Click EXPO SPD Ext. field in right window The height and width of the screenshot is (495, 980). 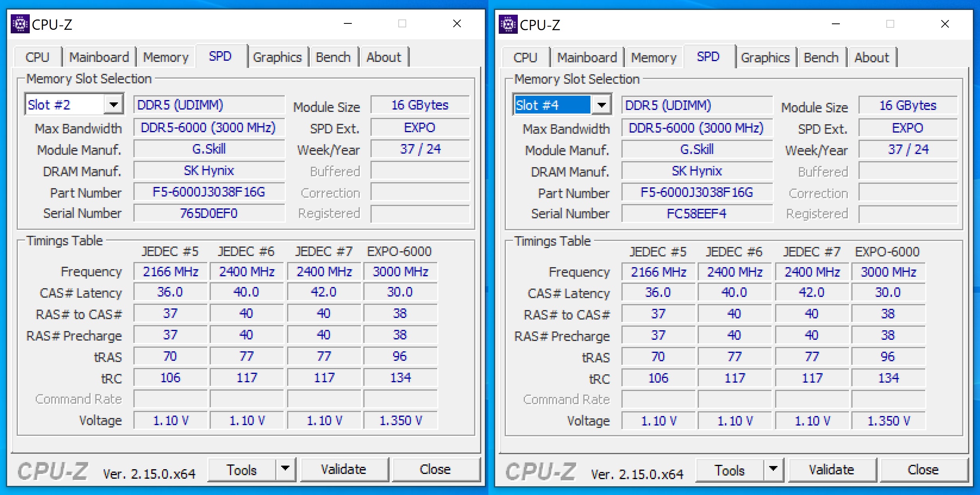click(x=908, y=128)
